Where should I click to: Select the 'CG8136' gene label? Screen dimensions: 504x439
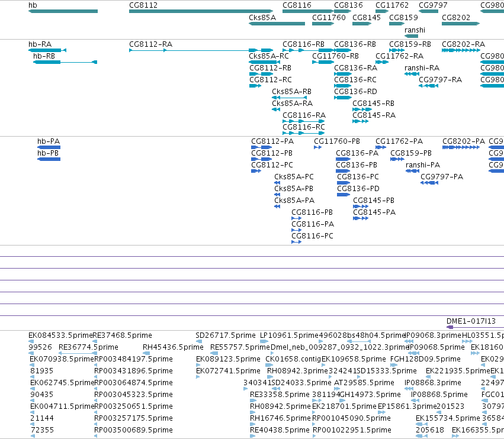[348, 5]
